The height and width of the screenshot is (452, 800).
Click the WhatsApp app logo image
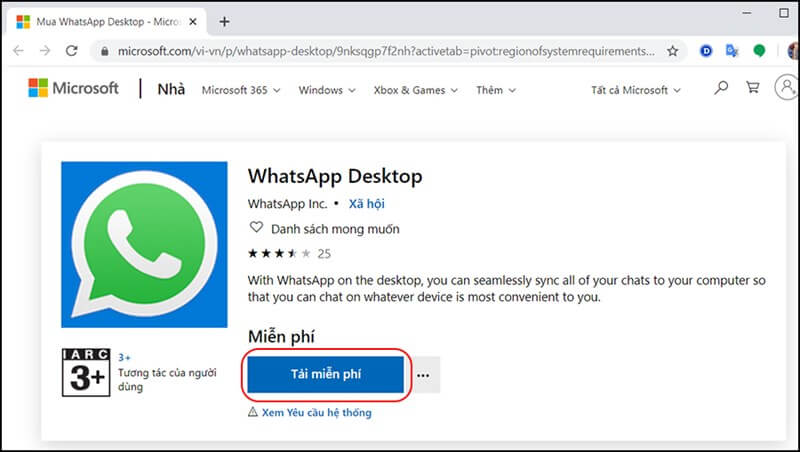144,244
